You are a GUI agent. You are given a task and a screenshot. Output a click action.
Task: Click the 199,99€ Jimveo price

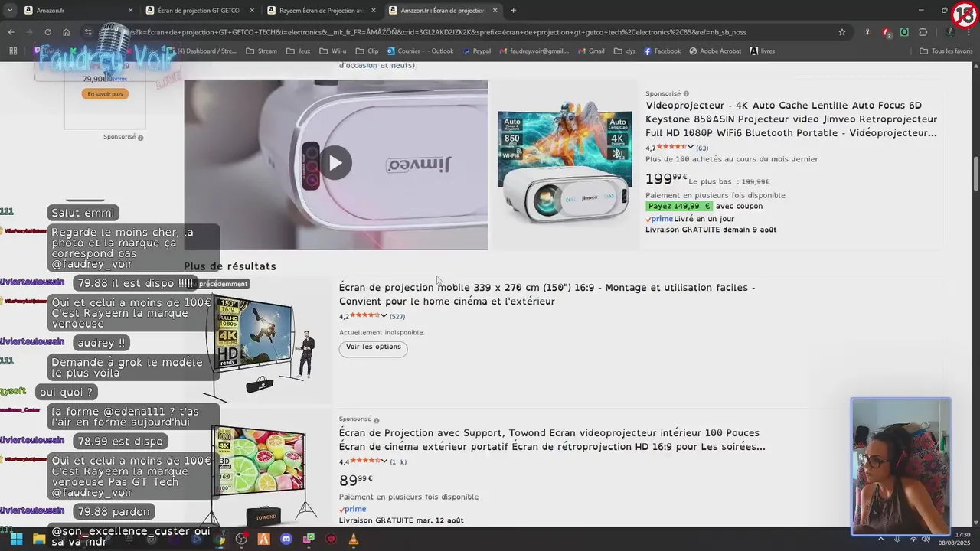coord(666,179)
